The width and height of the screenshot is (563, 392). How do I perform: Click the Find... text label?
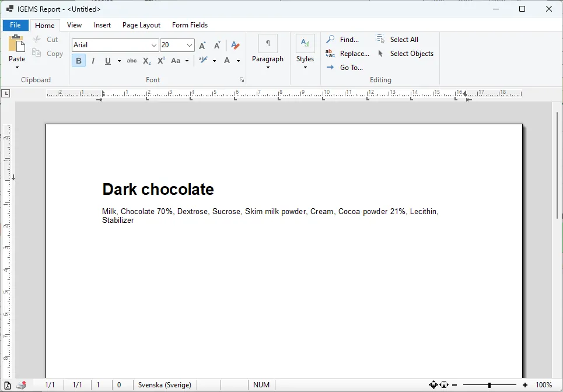(x=349, y=40)
